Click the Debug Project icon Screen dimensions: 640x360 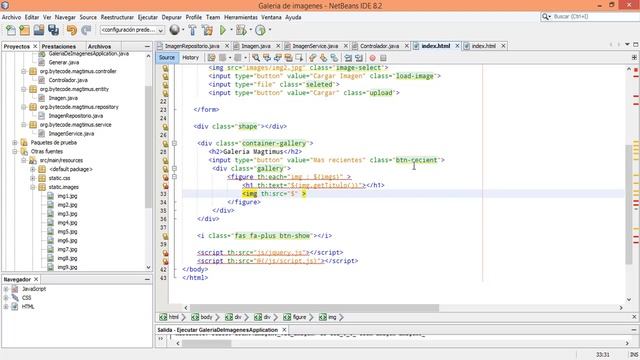241,30
